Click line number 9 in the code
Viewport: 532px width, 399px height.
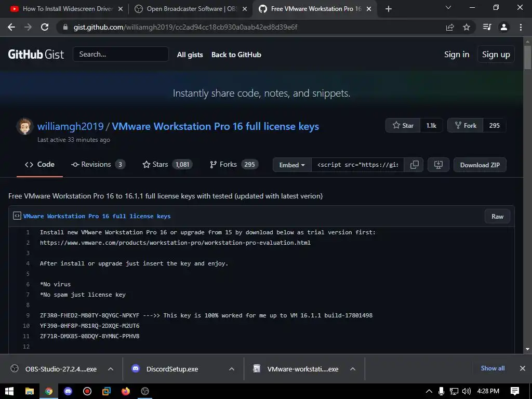28,315
